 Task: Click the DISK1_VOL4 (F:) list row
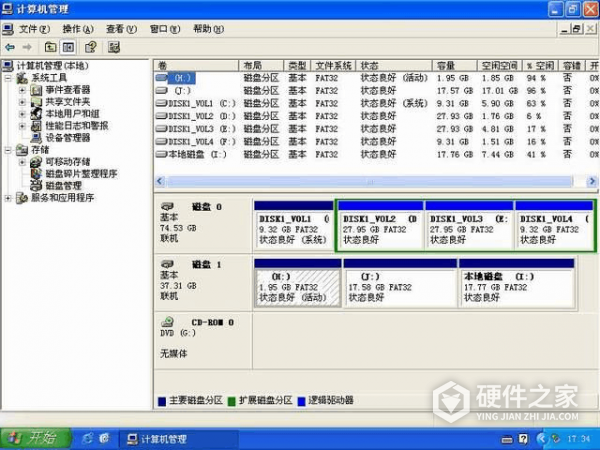coord(375,142)
